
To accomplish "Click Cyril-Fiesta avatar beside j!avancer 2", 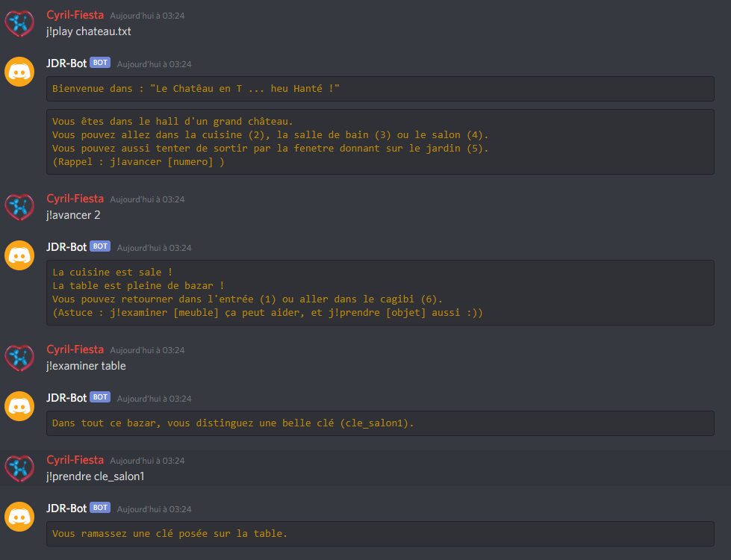I will 19,207.
